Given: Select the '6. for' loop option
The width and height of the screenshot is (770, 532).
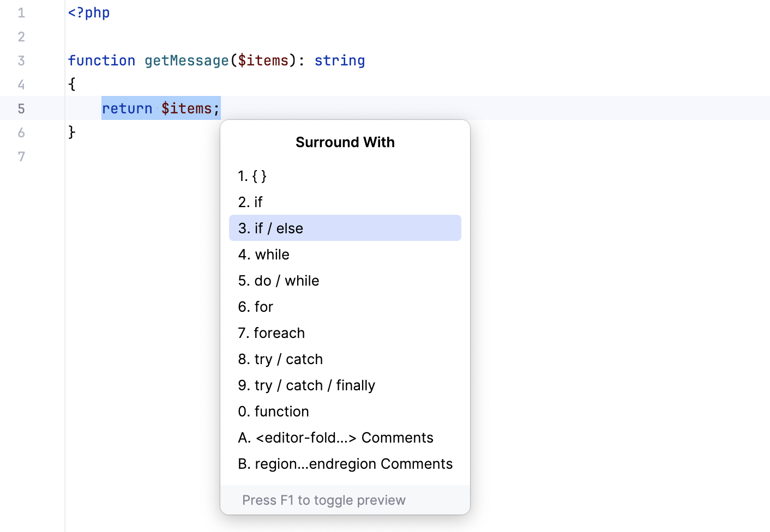Looking at the screenshot, I should tap(256, 307).
